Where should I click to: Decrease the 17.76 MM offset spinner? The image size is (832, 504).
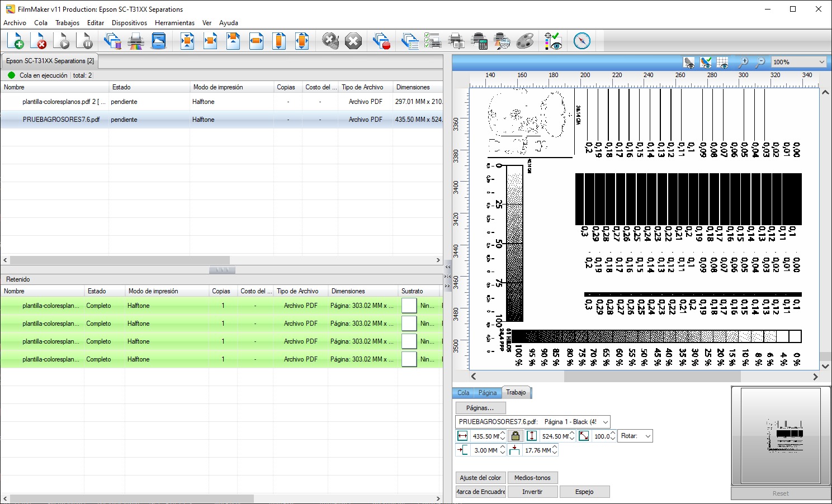tap(555, 453)
